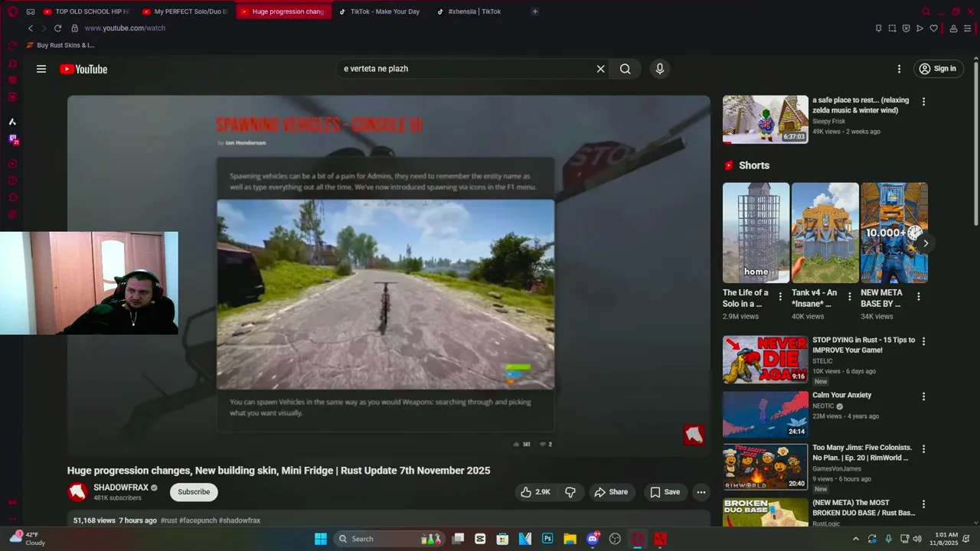Start voice search with microphone icon
Screen dimensions: 980x551
(x=660, y=69)
